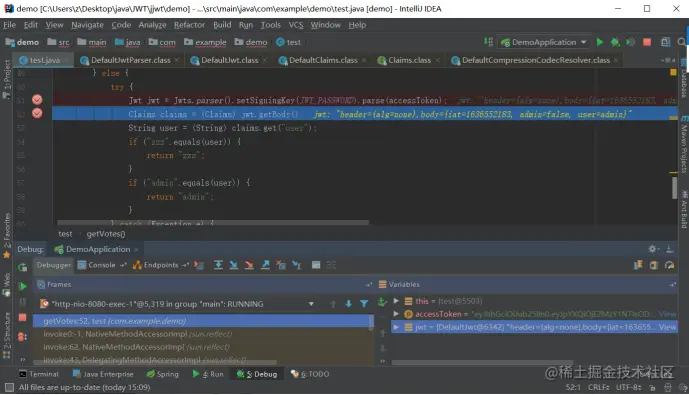This screenshot has width=689, height=395.
Task: Expand the accessToken variable node
Action: [x=396, y=314]
